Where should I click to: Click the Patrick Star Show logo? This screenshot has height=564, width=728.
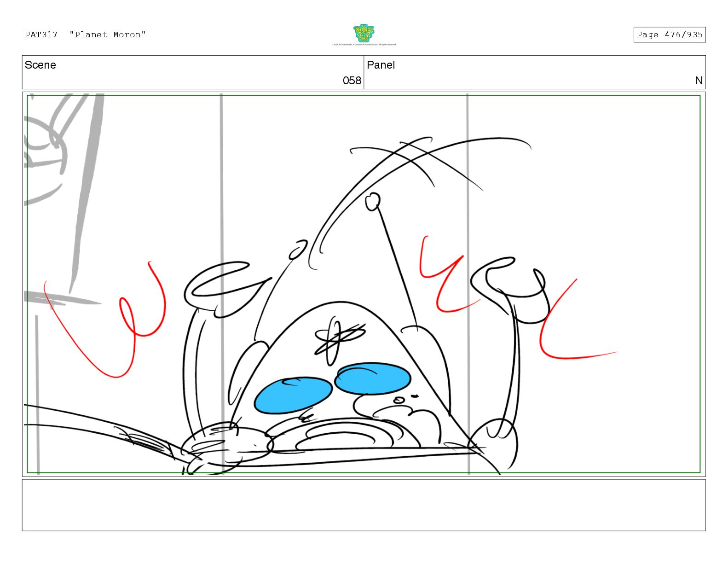pos(364,33)
